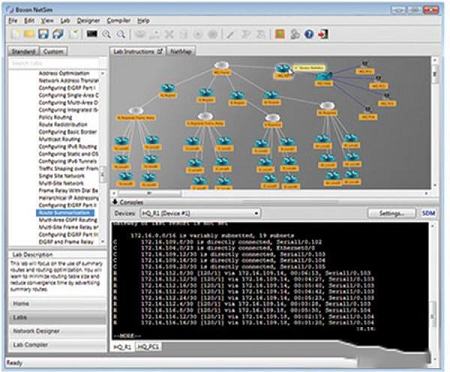
Task: Select the Lab Instructions tab
Action: [x=137, y=51]
